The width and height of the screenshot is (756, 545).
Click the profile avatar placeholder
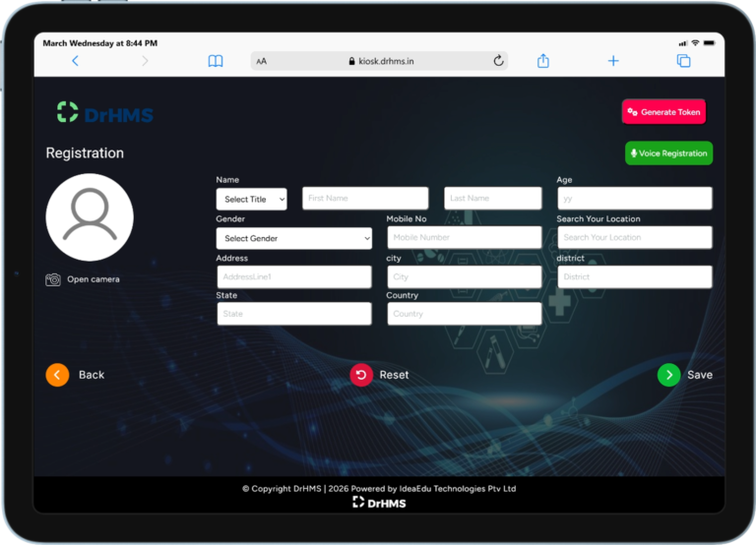point(90,217)
